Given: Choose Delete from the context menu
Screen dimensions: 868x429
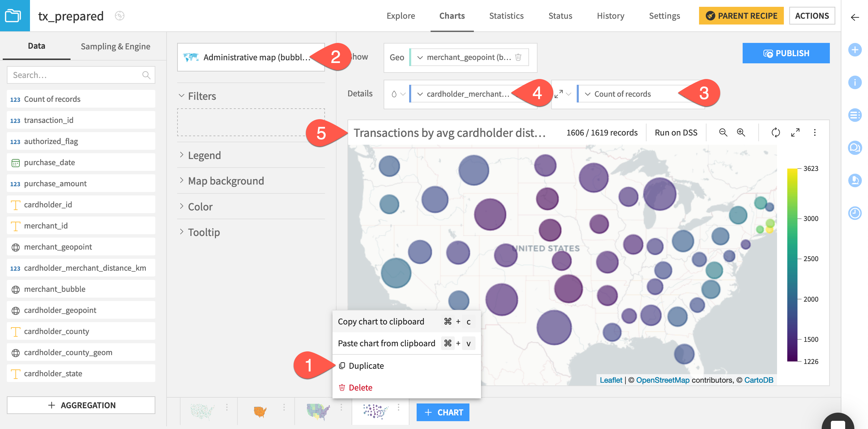Looking at the screenshot, I should pos(406,387).
